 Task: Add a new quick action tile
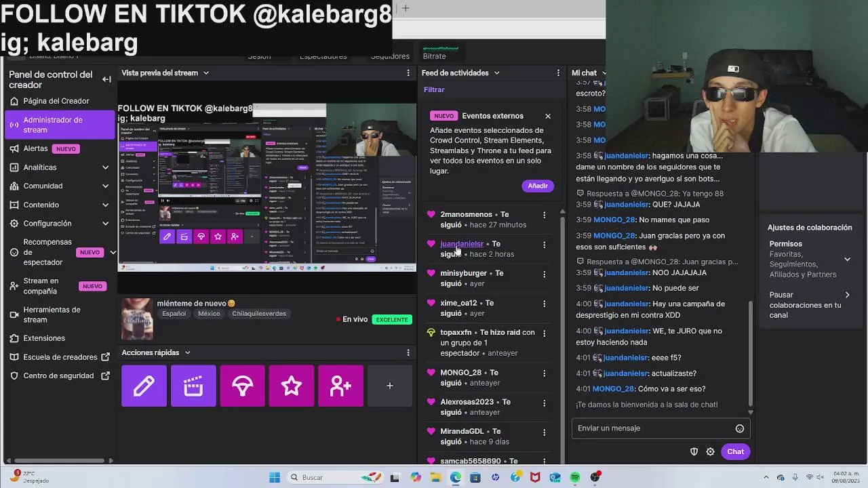[390, 386]
